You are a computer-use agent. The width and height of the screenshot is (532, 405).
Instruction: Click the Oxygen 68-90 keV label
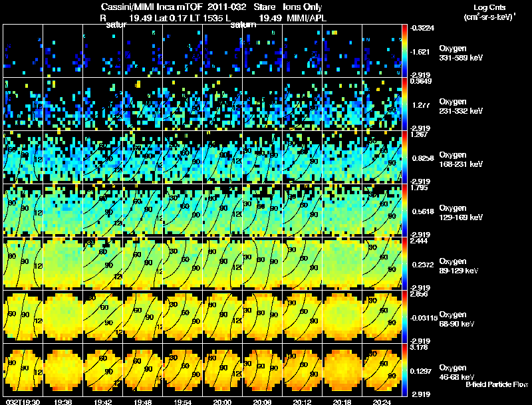(x=457, y=319)
